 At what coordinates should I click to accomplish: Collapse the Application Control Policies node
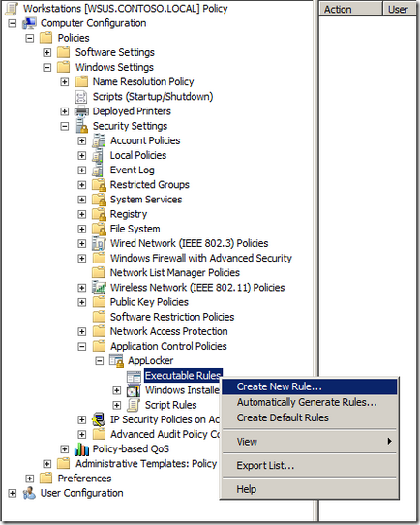click(x=82, y=346)
